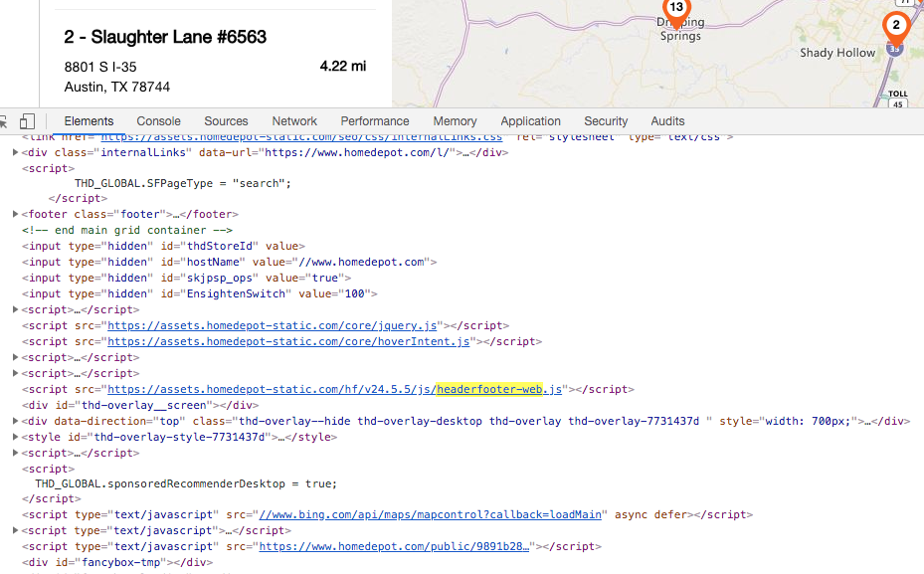Switch to the Network tab
The image size is (924, 574).
coord(294,121)
